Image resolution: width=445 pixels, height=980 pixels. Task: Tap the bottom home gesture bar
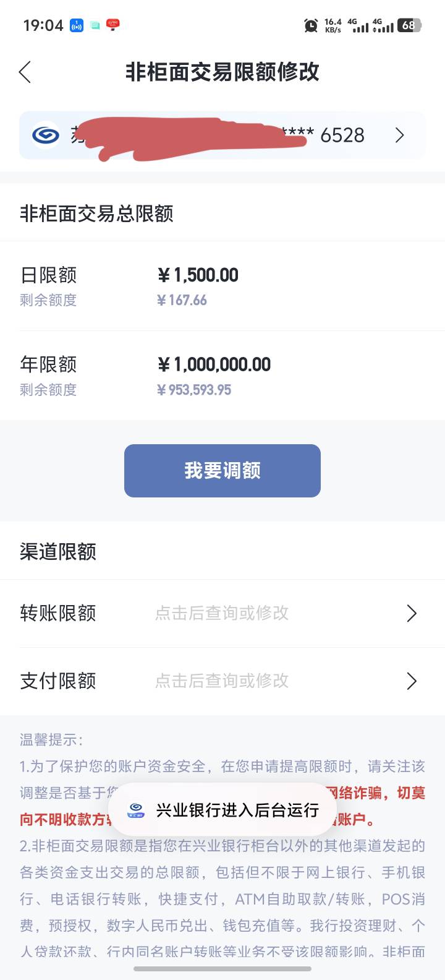[222, 969]
